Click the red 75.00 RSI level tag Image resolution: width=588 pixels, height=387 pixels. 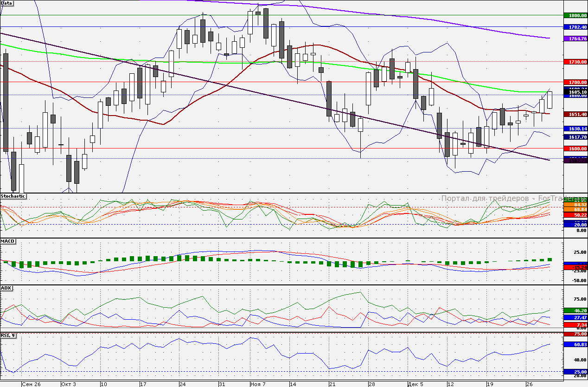pos(575,334)
